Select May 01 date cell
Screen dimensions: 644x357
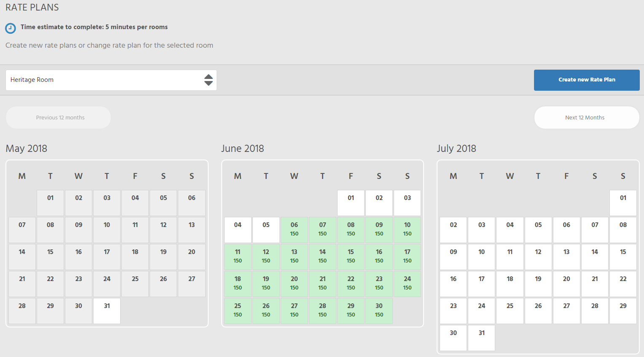[51, 203]
